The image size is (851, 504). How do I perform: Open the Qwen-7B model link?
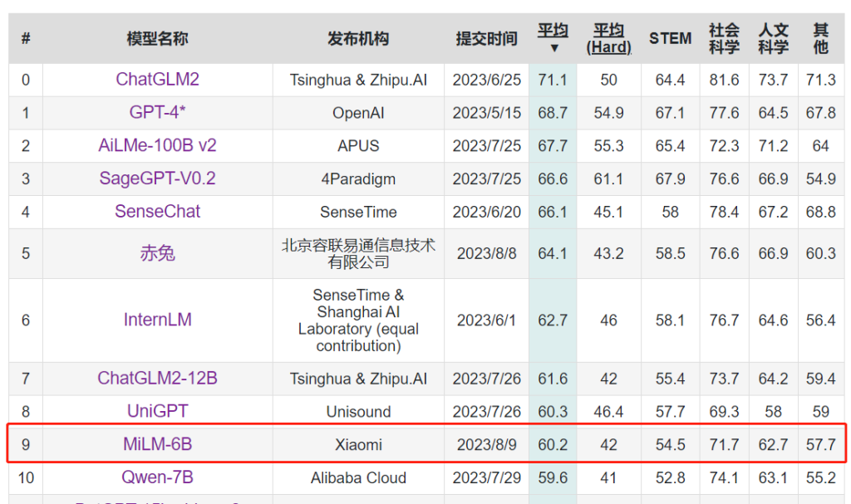[x=157, y=477]
